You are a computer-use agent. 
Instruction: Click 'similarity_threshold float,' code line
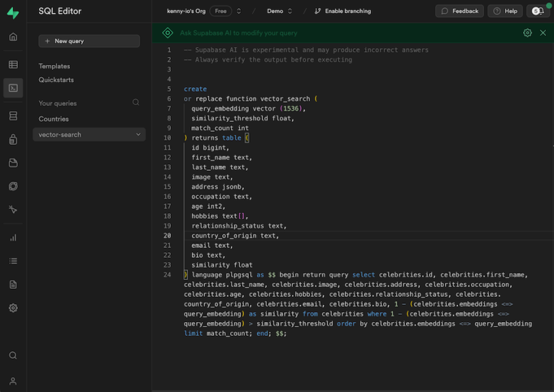point(242,118)
